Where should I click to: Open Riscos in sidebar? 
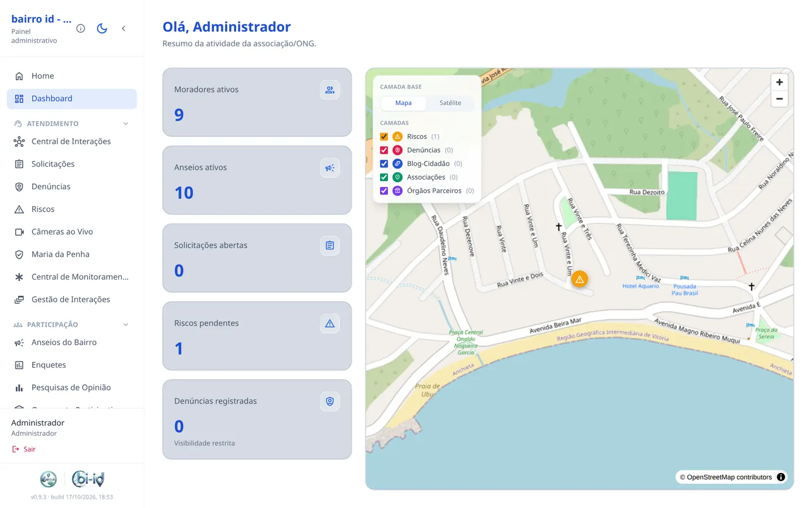tap(72, 209)
